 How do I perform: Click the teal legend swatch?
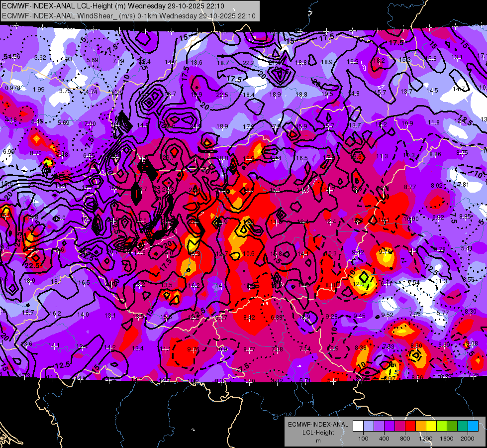coord(463,426)
